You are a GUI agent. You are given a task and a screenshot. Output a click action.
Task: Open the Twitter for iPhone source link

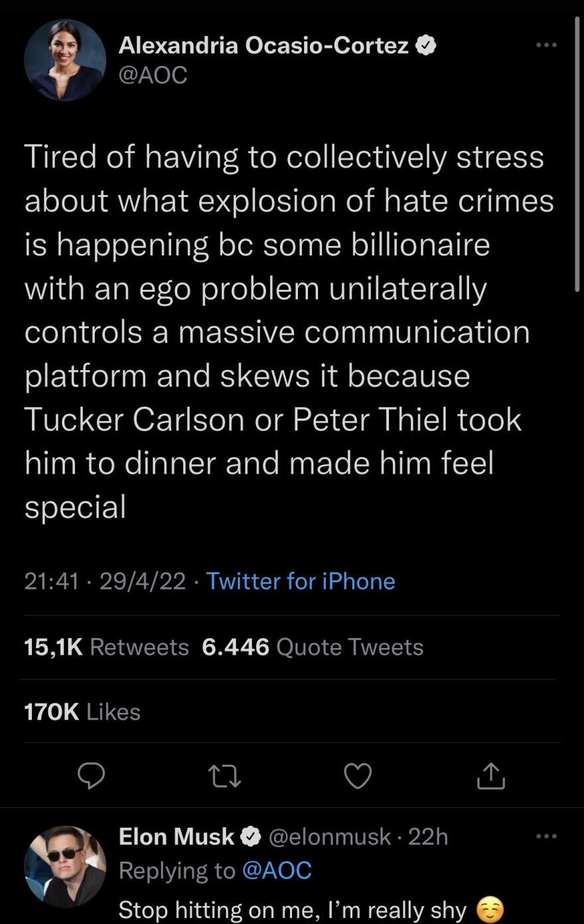[301, 581]
